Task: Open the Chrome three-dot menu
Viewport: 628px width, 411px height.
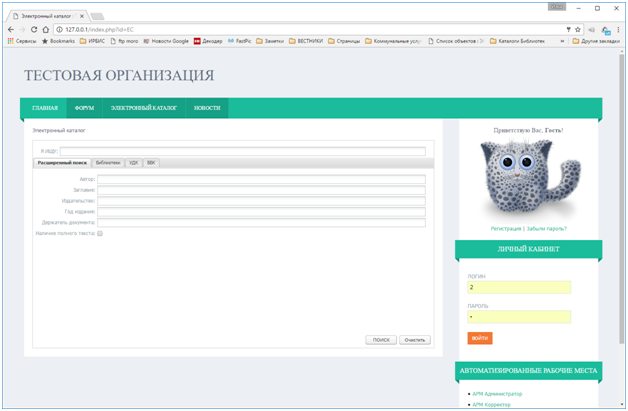Action: tap(619, 29)
